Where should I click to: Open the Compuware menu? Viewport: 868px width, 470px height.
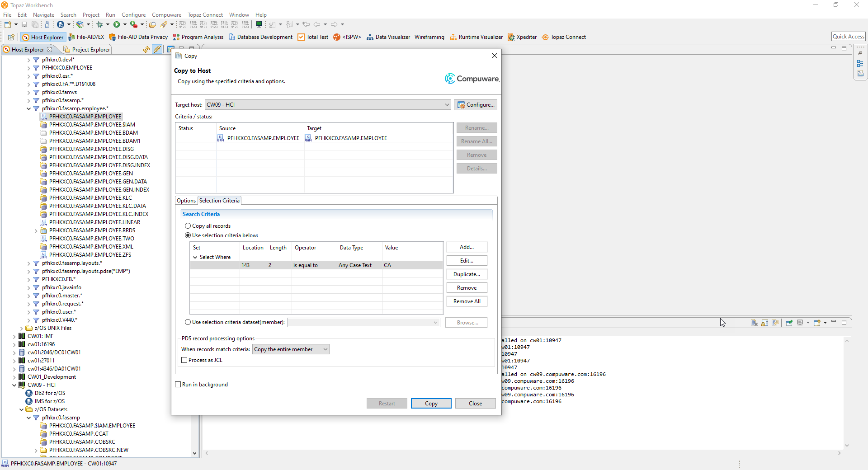click(166, 14)
